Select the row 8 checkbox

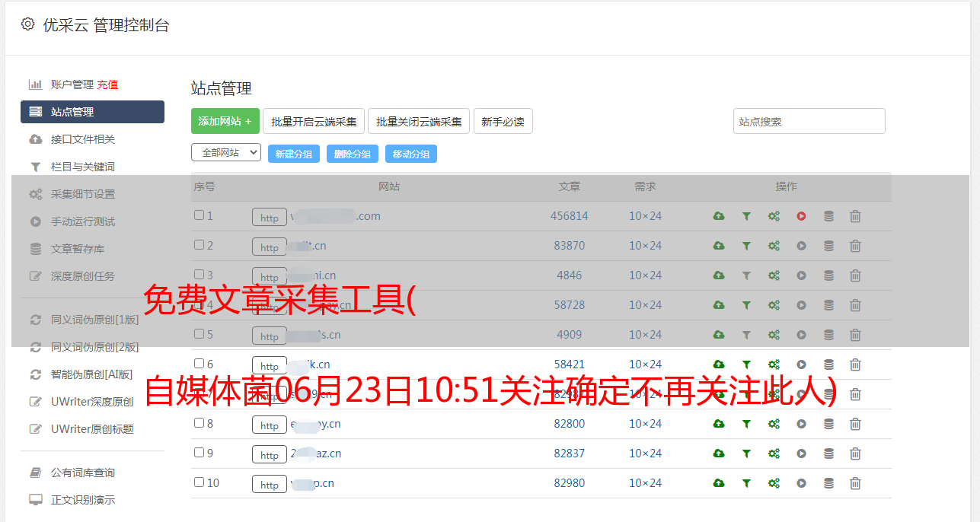pyautogui.click(x=199, y=423)
